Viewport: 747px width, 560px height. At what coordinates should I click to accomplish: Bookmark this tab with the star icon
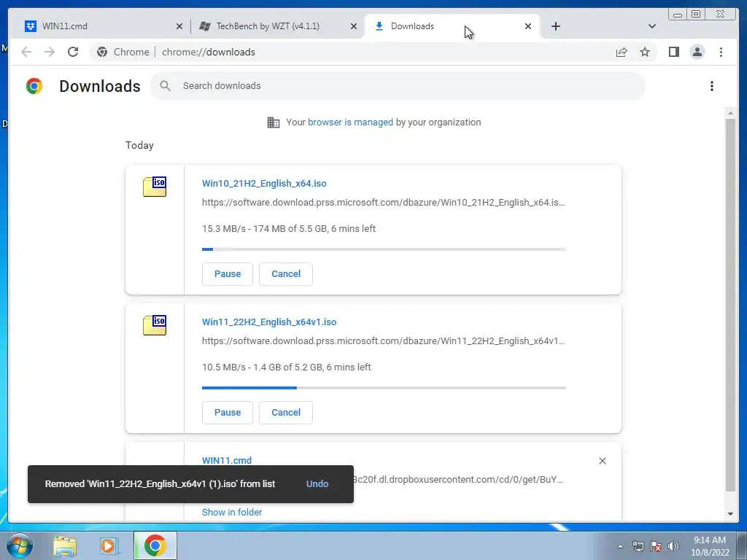coord(645,52)
